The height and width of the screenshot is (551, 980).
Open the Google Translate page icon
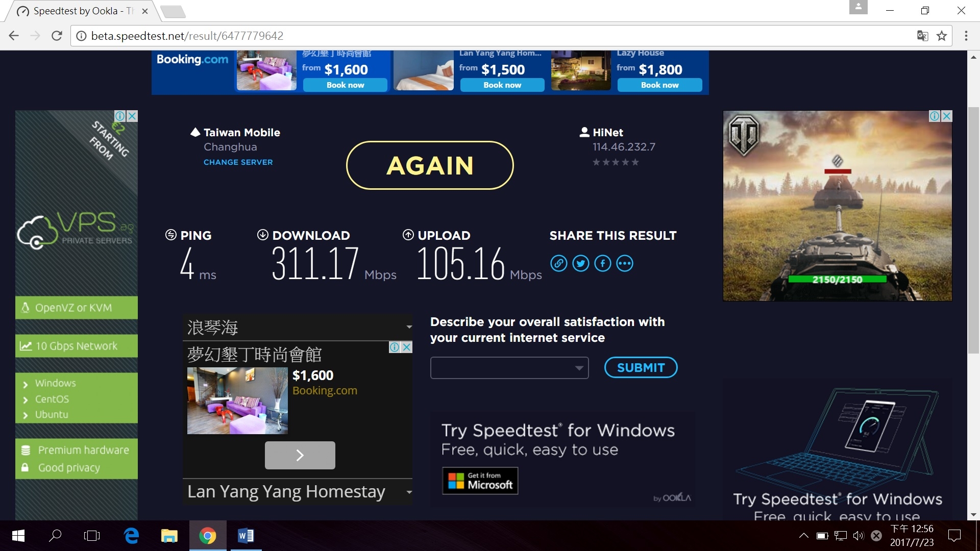(x=922, y=36)
